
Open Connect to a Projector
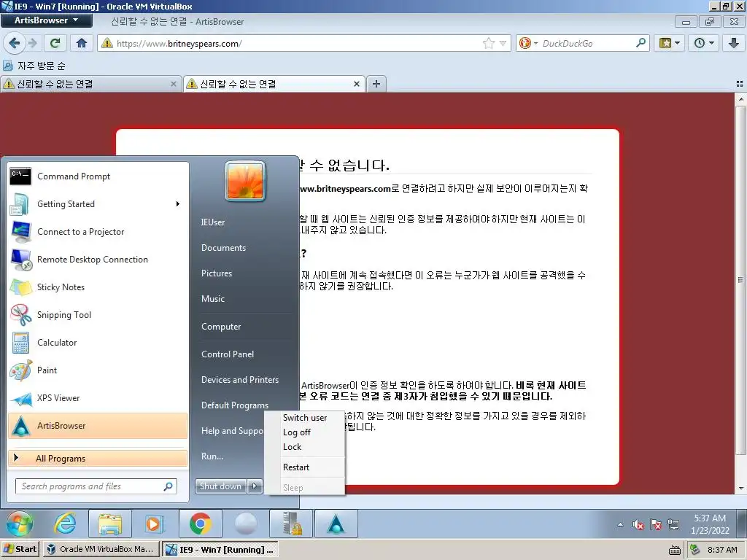coord(98,231)
